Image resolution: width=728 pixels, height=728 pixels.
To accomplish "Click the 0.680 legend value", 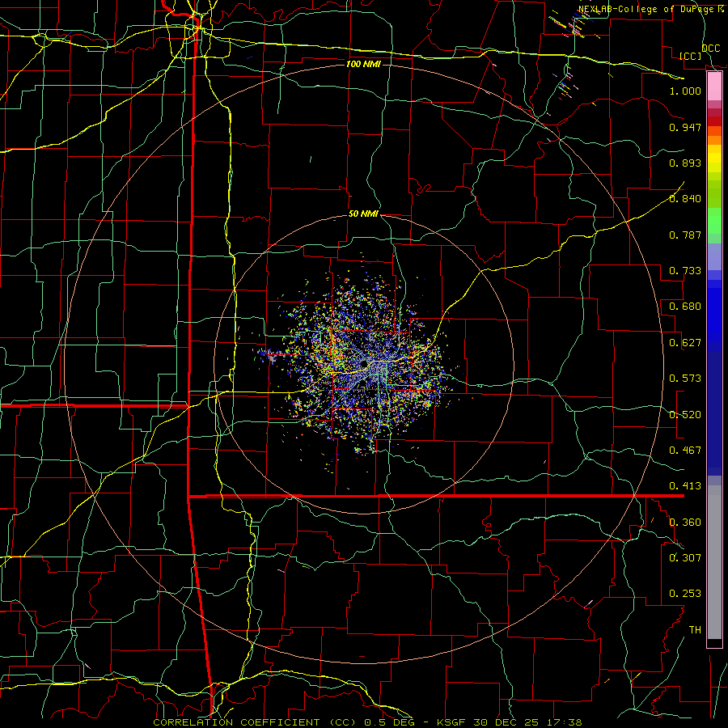I will [685, 307].
